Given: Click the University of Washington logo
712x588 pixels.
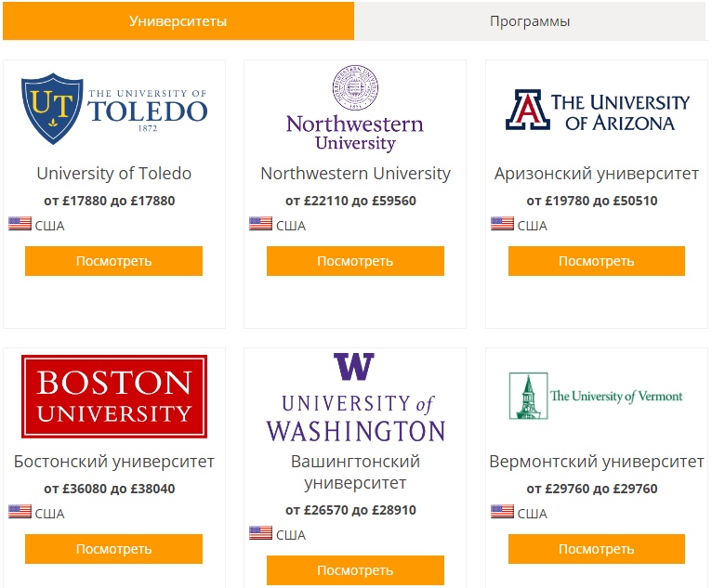Looking at the screenshot, I should coord(355,398).
